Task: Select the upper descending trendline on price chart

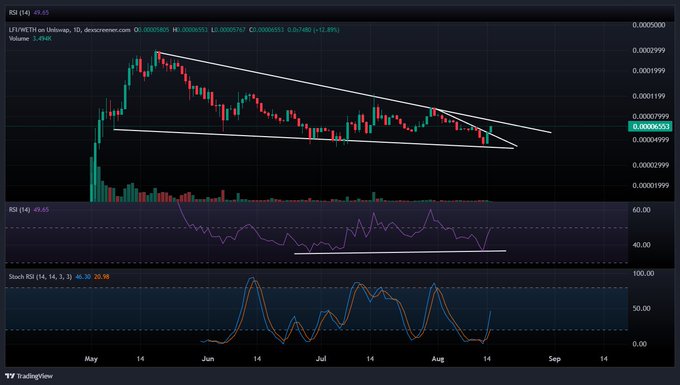Action: (353, 92)
